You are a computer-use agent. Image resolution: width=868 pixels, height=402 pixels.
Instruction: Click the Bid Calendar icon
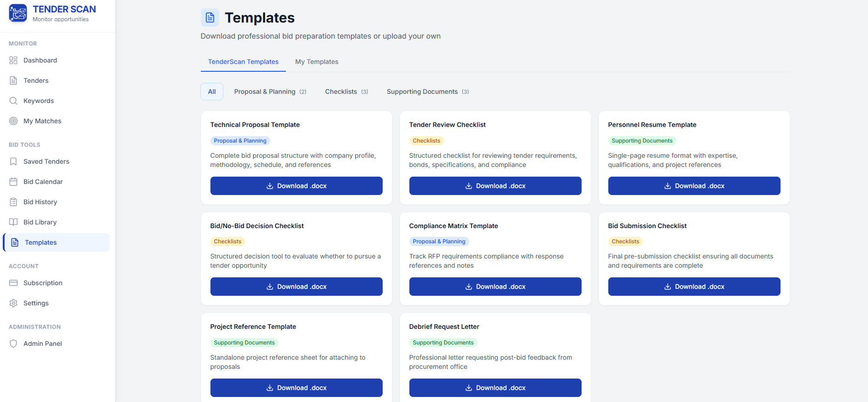13,182
